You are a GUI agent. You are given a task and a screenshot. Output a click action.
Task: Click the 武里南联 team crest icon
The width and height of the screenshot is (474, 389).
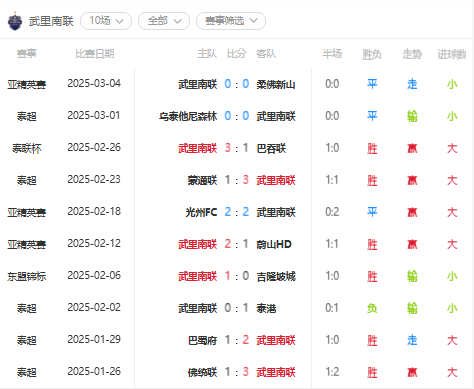coord(15,21)
